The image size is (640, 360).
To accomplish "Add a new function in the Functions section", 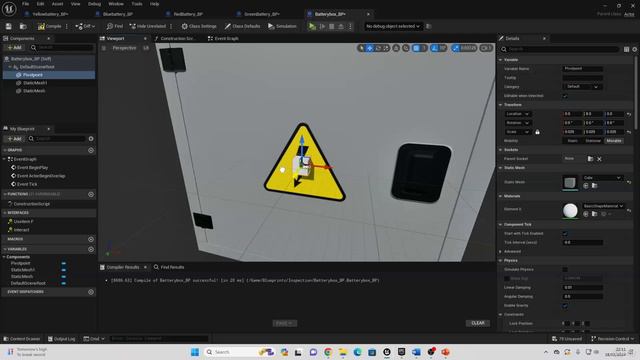I will click(91, 194).
